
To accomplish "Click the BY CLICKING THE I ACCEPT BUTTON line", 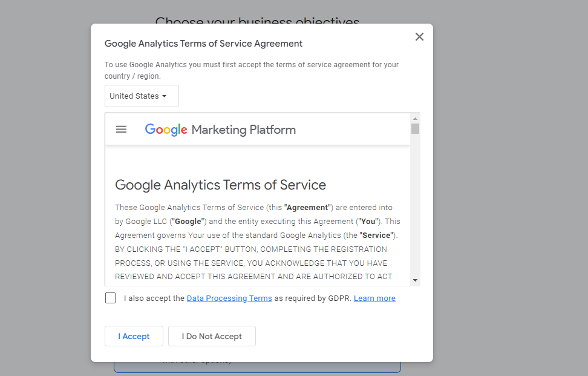I will click(251, 249).
